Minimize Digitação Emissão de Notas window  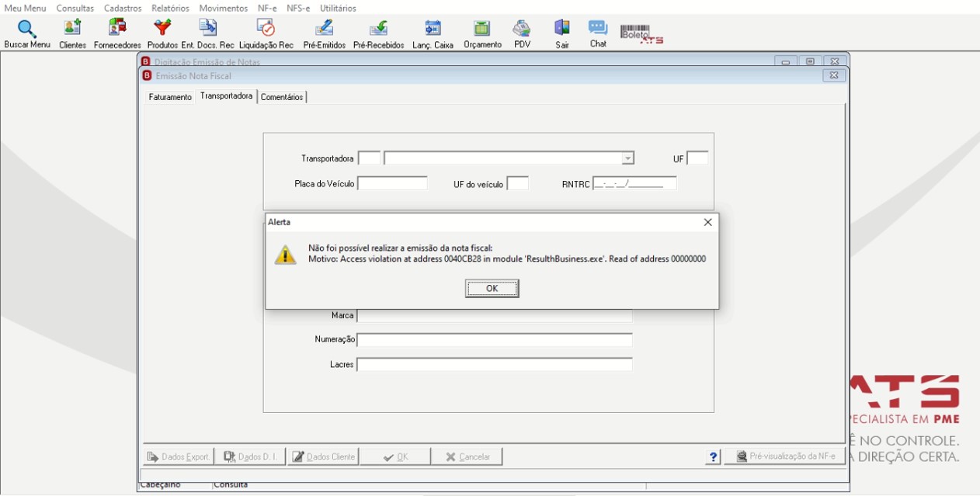click(786, 62)
